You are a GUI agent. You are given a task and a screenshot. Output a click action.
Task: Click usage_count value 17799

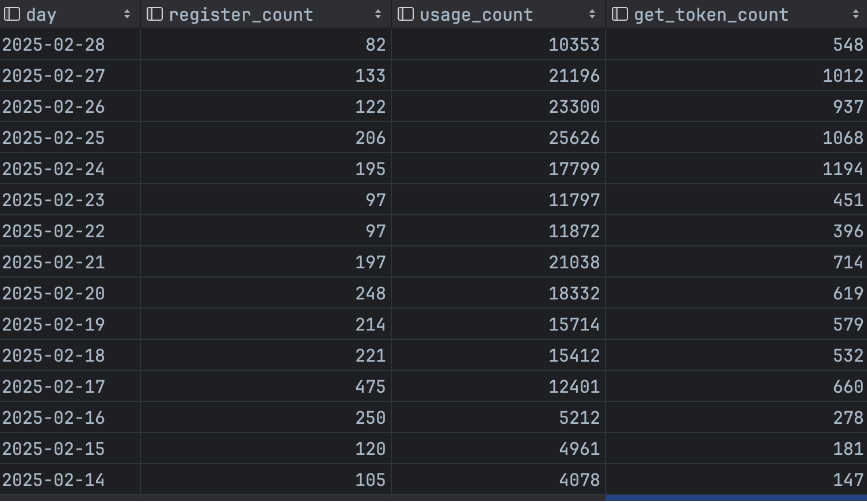[x=574, y=169]
